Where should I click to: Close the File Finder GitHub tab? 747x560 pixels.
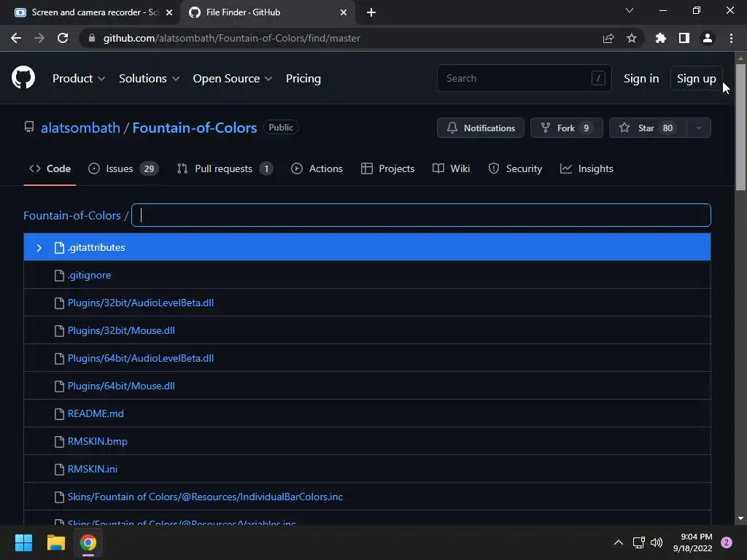tap(344, 12)
